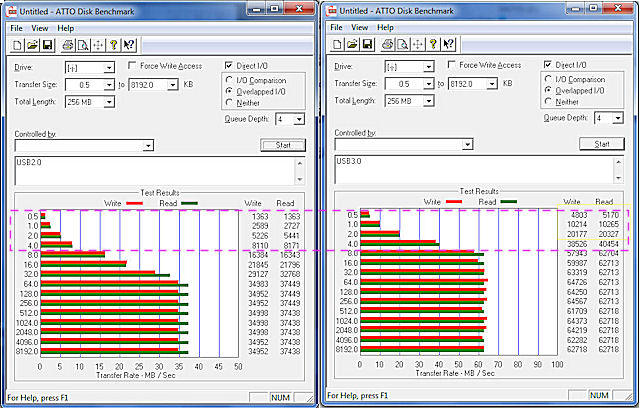Click the red Write legend swatch, USB2.0 window
640x408 pixels.
[x=134, y=203]
